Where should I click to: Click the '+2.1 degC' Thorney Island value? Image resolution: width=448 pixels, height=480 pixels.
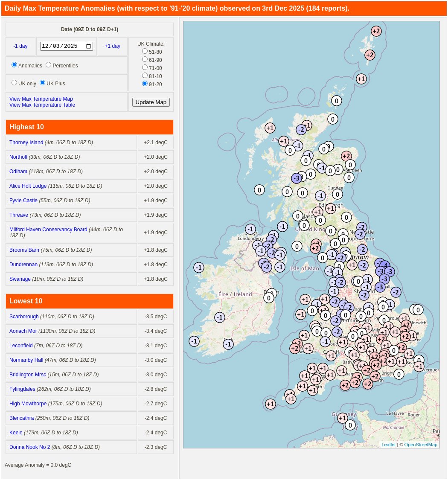(x=156, y=143)
